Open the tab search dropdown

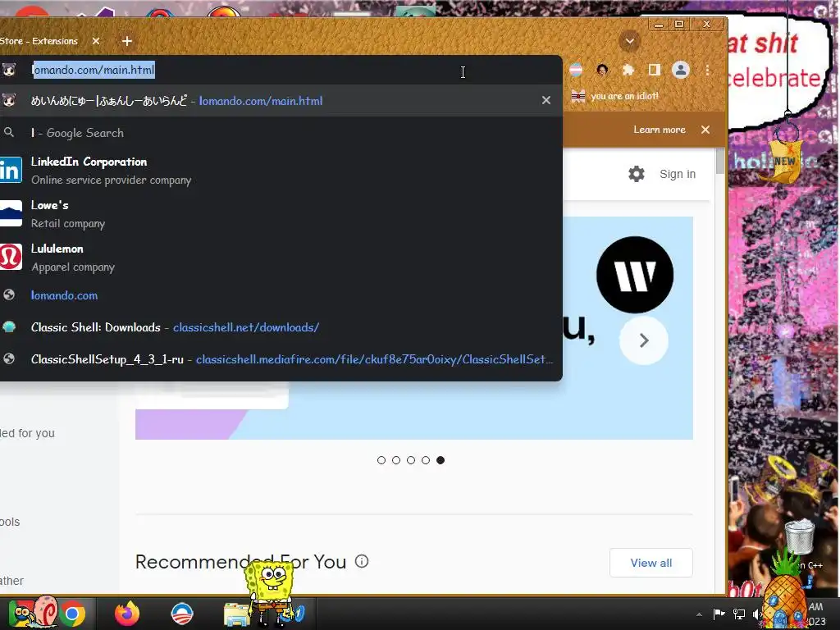(x=629, y=41)
